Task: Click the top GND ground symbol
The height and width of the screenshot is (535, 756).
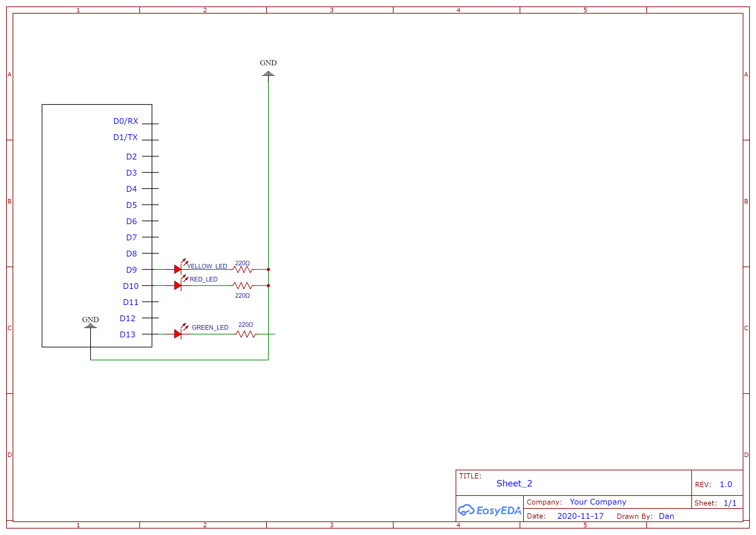Action: [x=268, y=74]
